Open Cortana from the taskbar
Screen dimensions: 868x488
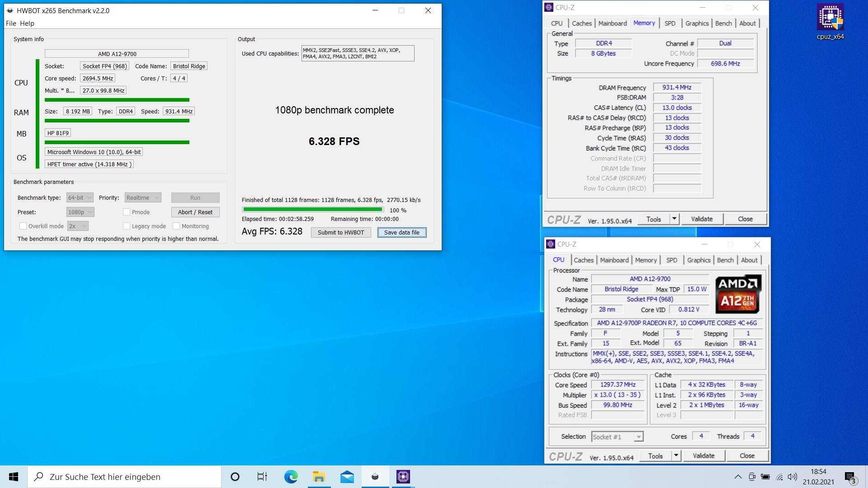point(235,477)
